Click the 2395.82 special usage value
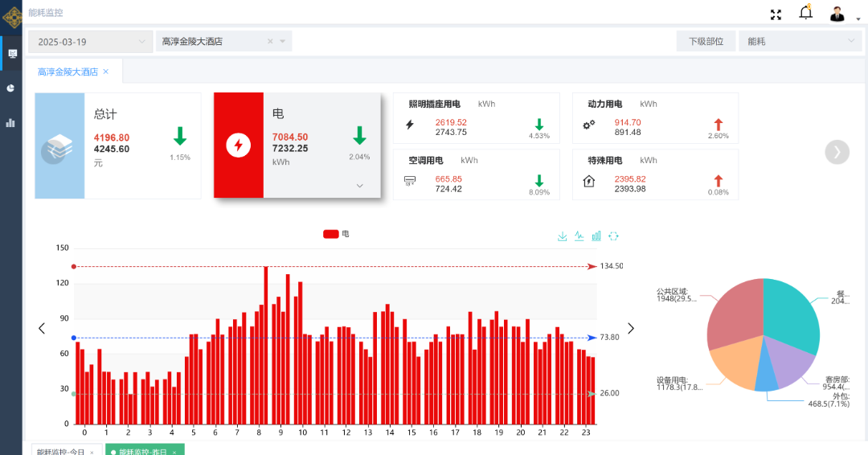This screenshot has width=868, height=455. 630,178
